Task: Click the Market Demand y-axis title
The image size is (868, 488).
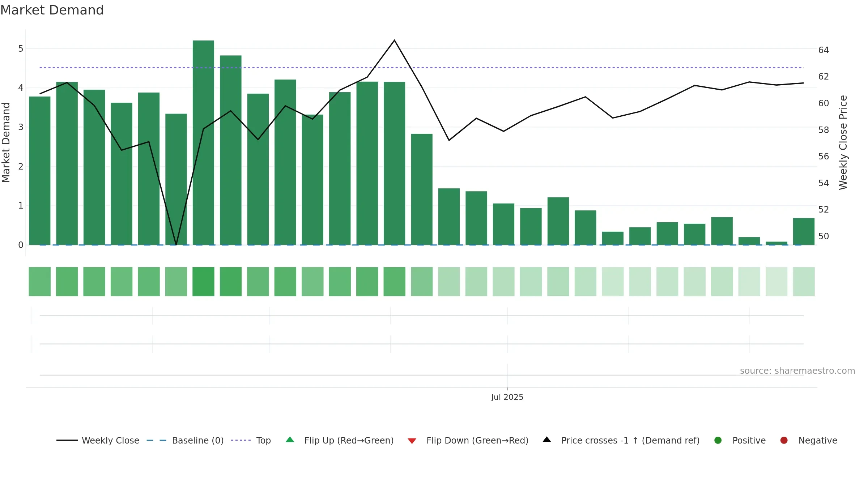Action: [x=6, y=142]
